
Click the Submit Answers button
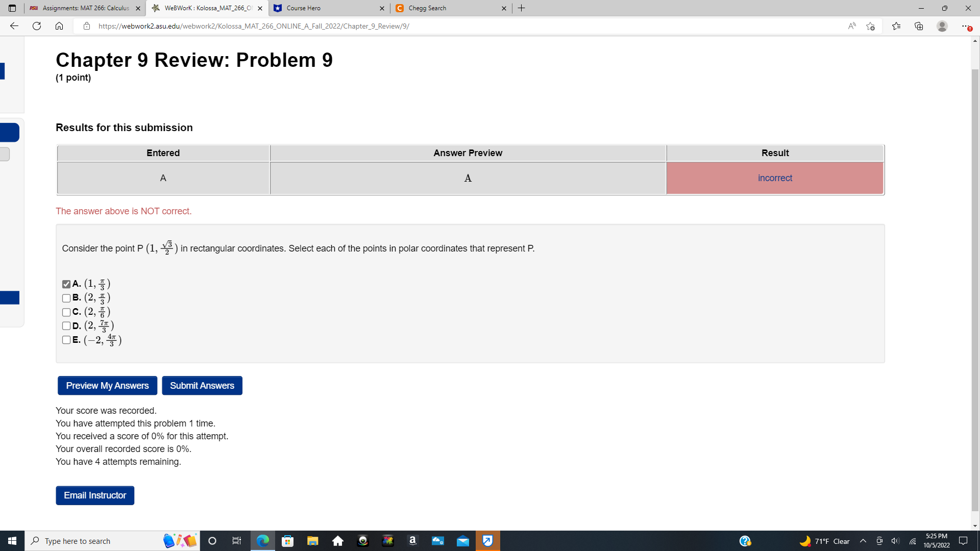pos(202,385)
